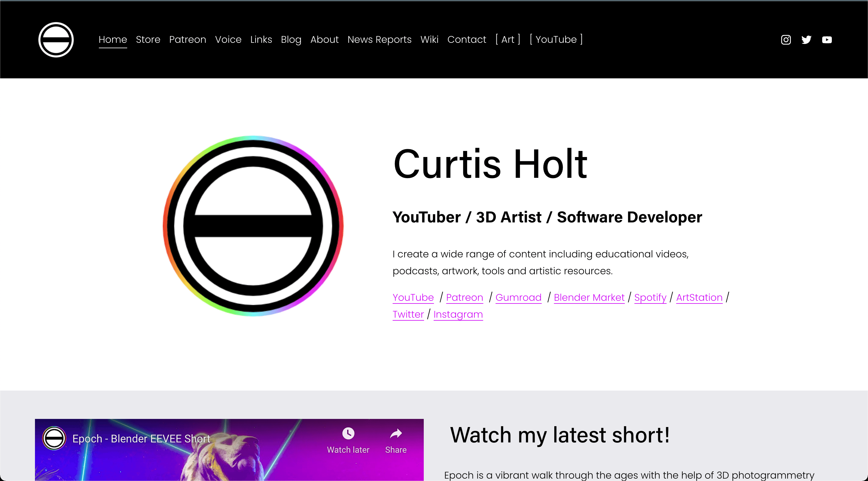Follow the magenta YouTube link
This screenshot has width=868, height=481.
pos(413,297)
